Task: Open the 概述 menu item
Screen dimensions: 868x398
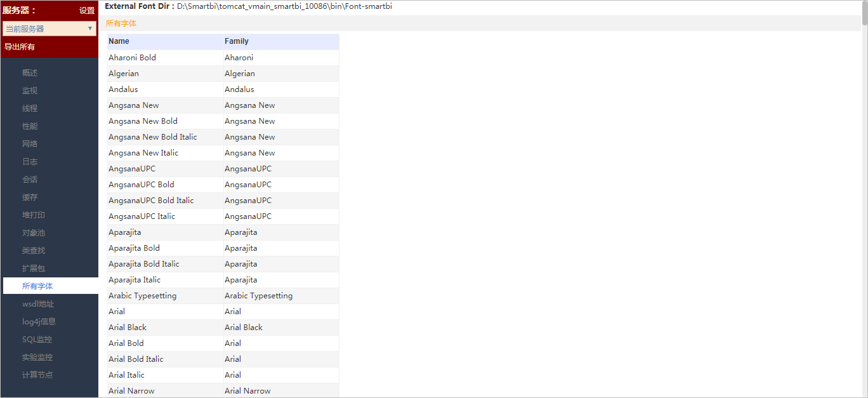Action: coord(30,73)
